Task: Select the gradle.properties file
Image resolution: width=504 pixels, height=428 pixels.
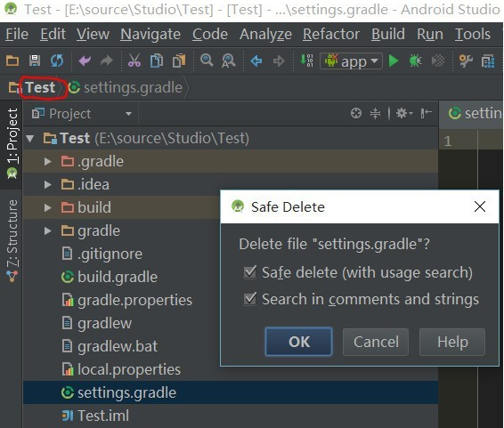Action: [126, 300]
